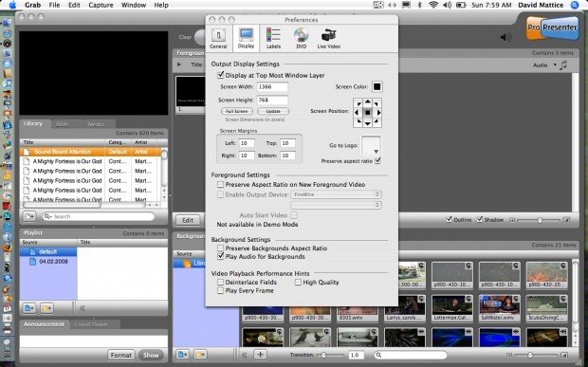The image size is (588, 367).
Task: Click the Full Screen button
Action: (x=237, y=111)
